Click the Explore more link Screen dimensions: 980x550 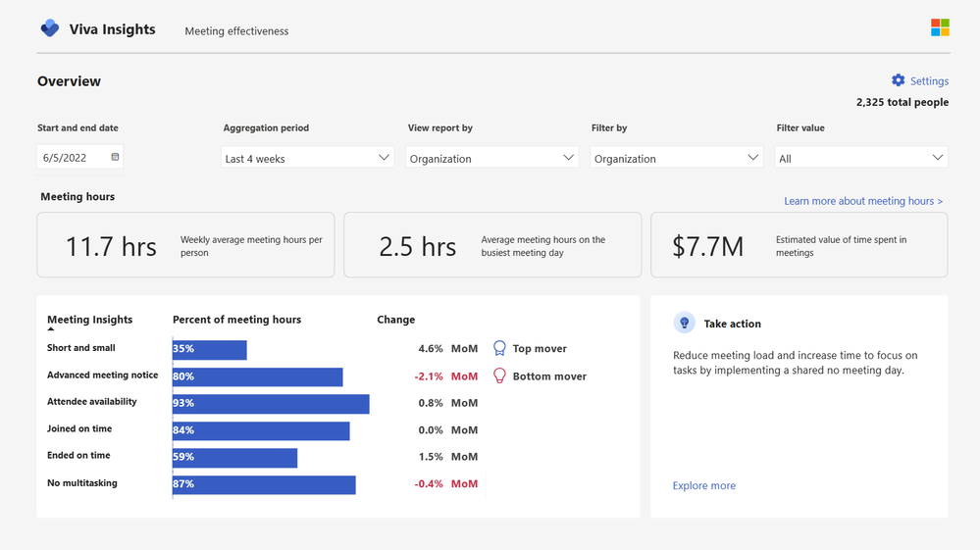(703, 485)
